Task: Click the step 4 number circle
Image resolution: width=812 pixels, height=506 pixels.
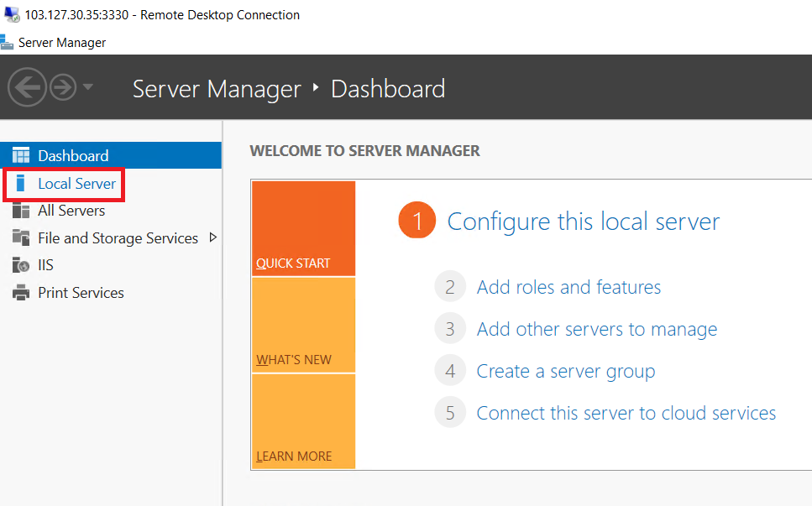Action: tap(450, 370)
